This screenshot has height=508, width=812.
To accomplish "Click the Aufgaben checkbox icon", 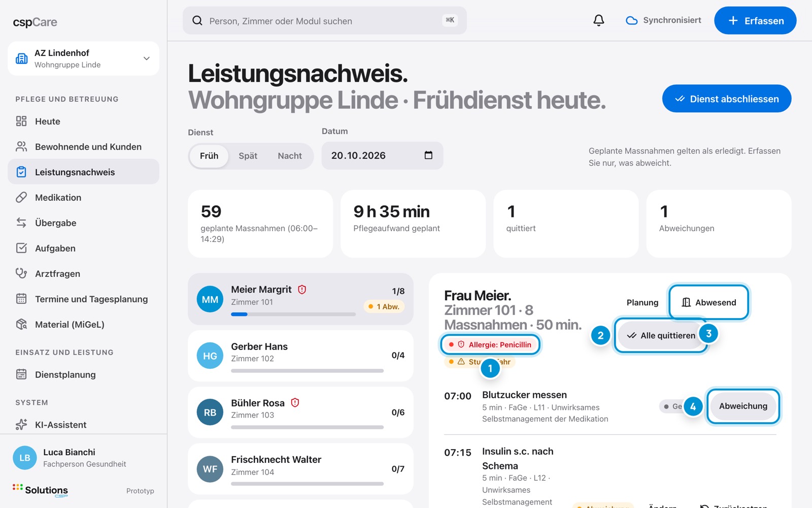I will (21, 248).
